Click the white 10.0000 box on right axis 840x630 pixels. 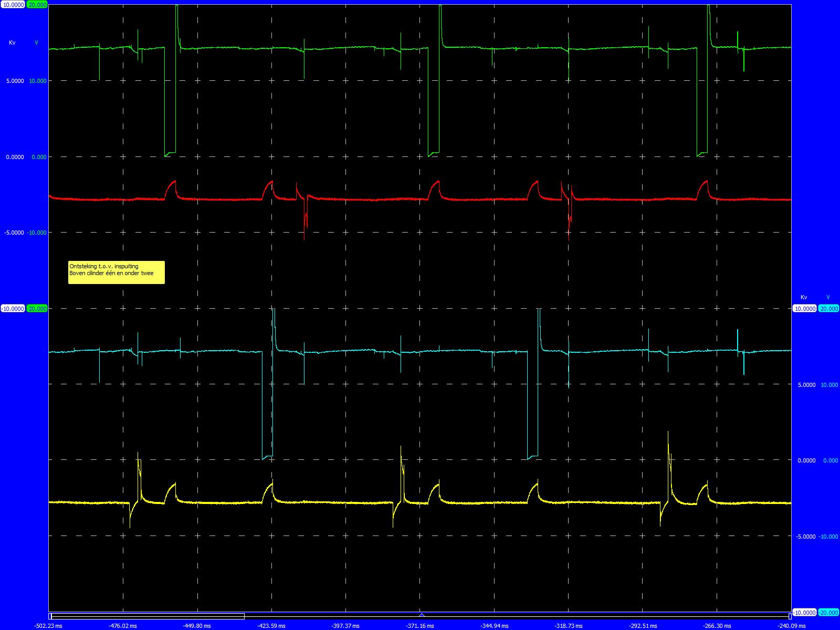(804, 309)
